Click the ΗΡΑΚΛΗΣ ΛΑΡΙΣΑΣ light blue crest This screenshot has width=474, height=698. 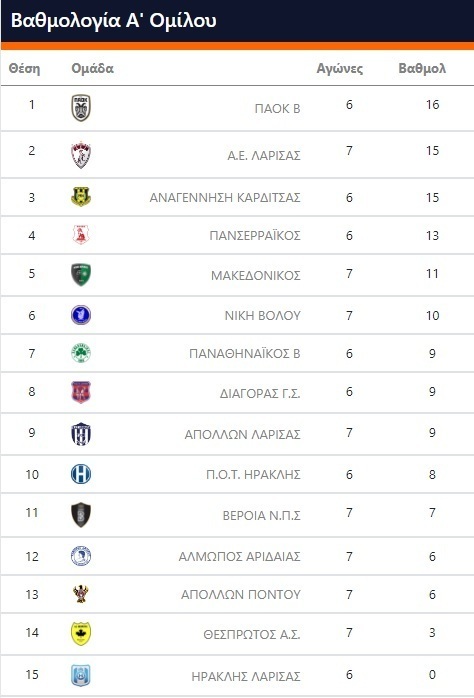[x=81, y=675]
